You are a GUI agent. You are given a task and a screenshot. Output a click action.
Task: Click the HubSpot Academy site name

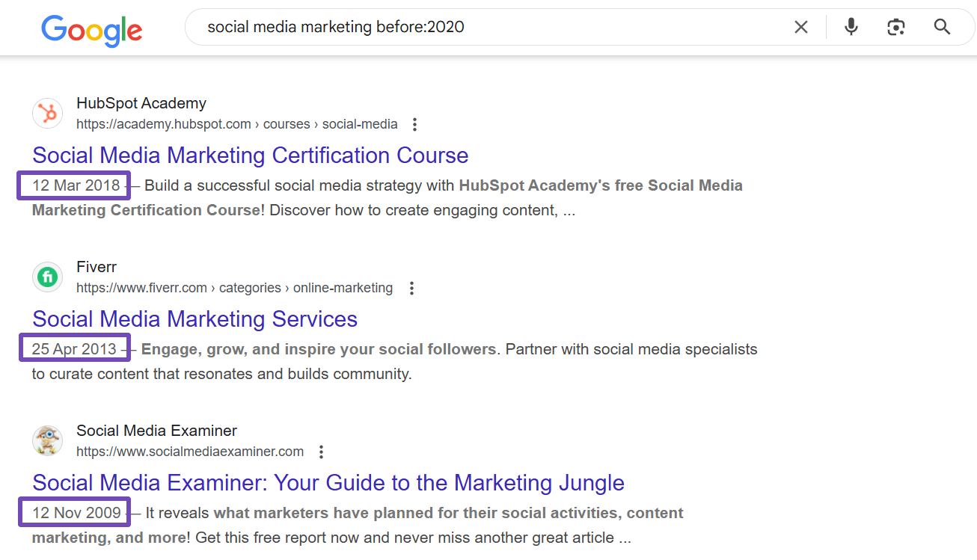click(141, 103)
